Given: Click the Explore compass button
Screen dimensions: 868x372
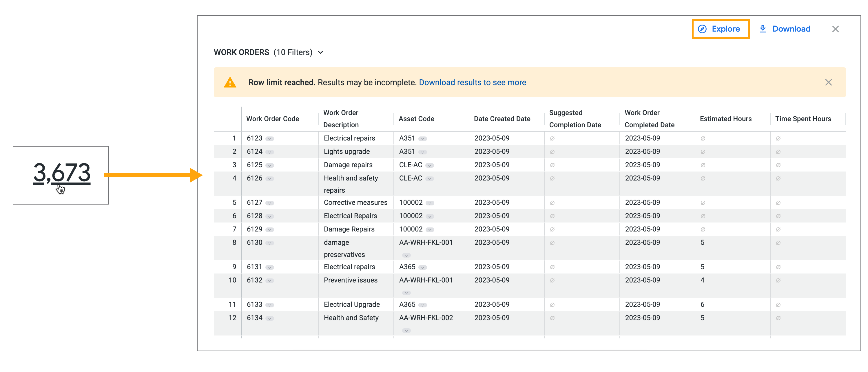Looking at the screenshot, I should tap(720, 29).
